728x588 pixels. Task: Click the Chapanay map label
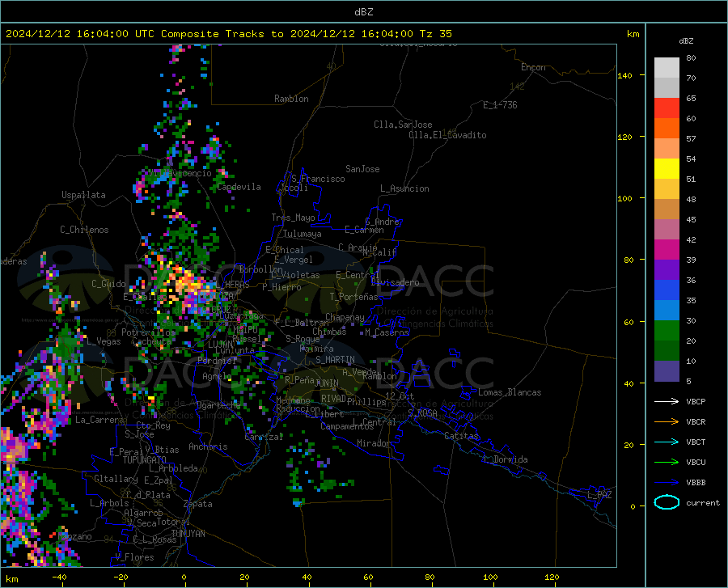click(x=345, y=317)
